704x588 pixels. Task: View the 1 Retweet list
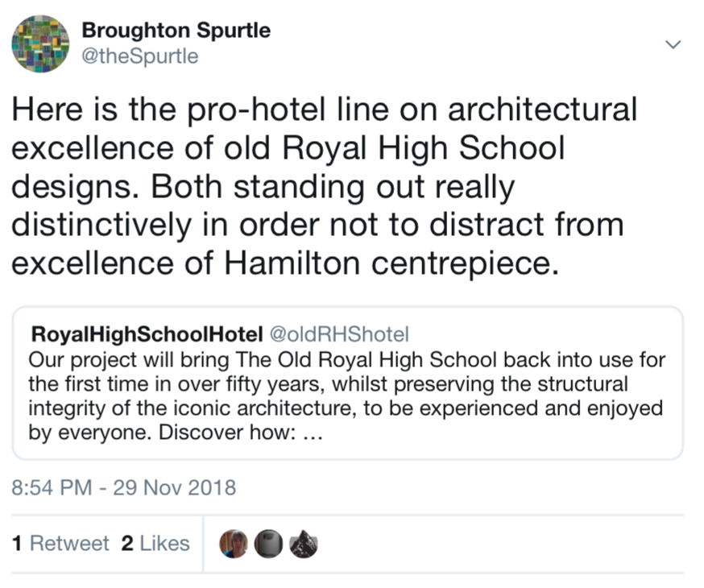pos(60,543)
